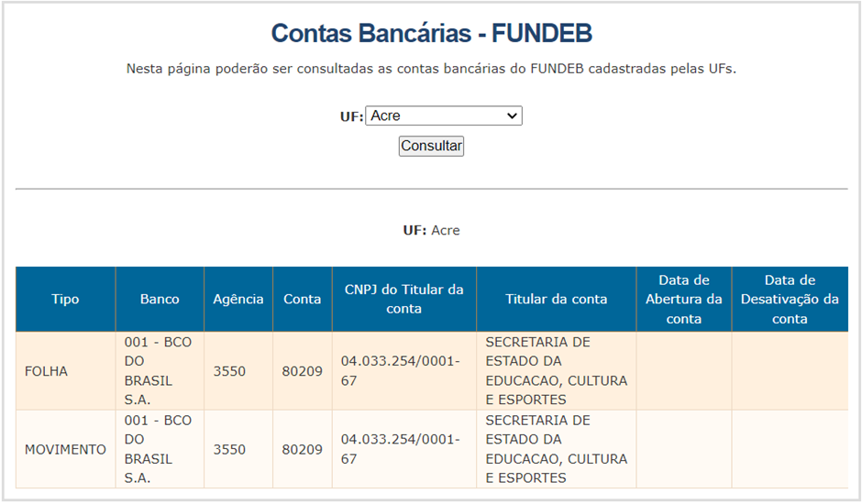Viewport: 862px width, 504px height.
Task: Click the dropdown arrow of UF selector
Action: [512, 116]
